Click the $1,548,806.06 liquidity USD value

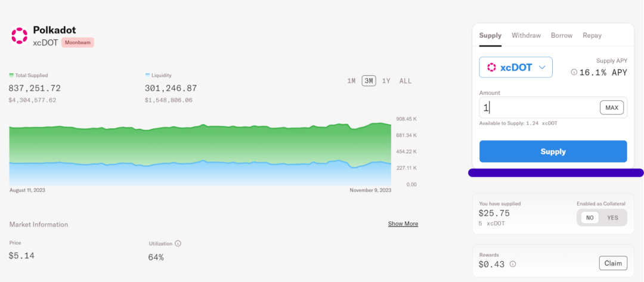tap(168, 100)
